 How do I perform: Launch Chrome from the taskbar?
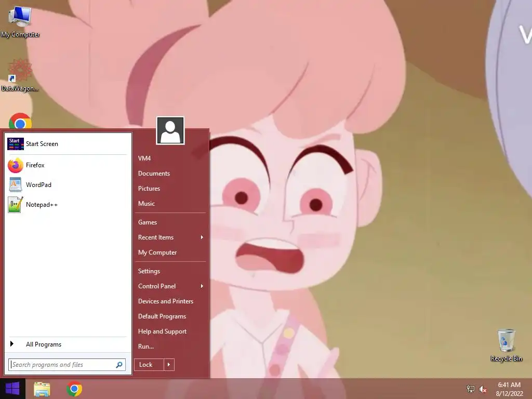click(x=74, y=389)
